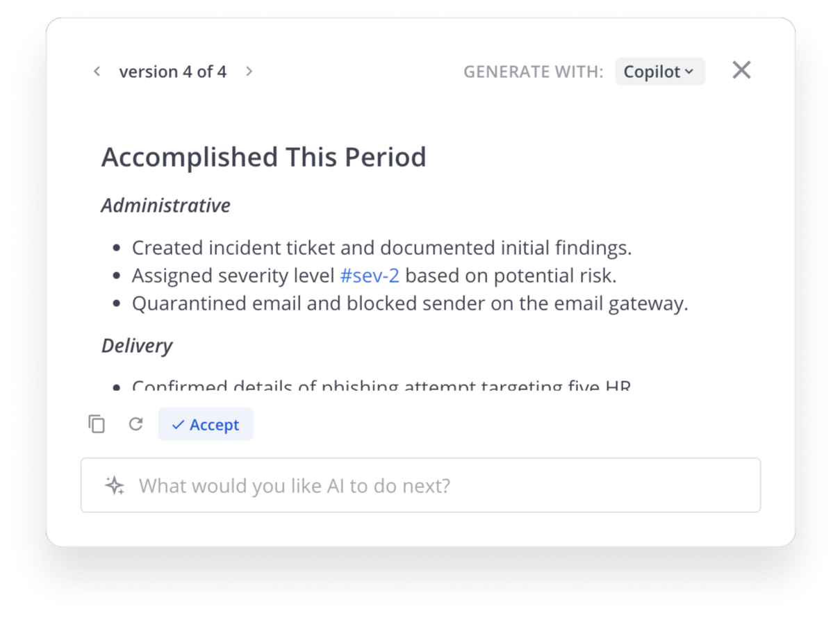Click the checkmark icon inside Accept
This screenshot has height=620, width=840.
[178, 425]
